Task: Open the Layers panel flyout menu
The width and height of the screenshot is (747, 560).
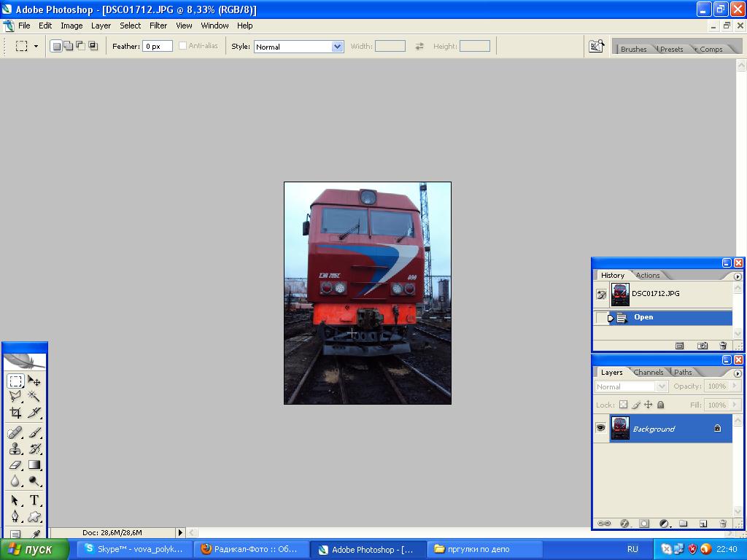Action: click(x=738, y=374)
